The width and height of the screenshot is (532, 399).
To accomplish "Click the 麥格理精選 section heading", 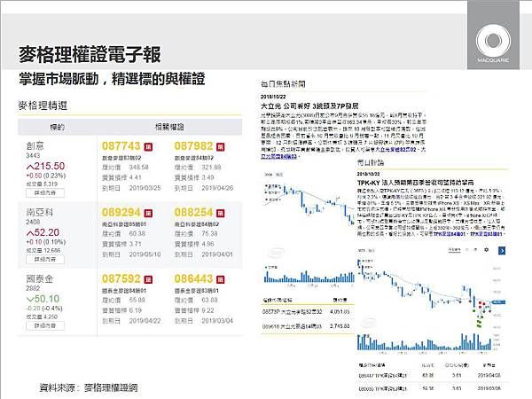I will [43, 106].
